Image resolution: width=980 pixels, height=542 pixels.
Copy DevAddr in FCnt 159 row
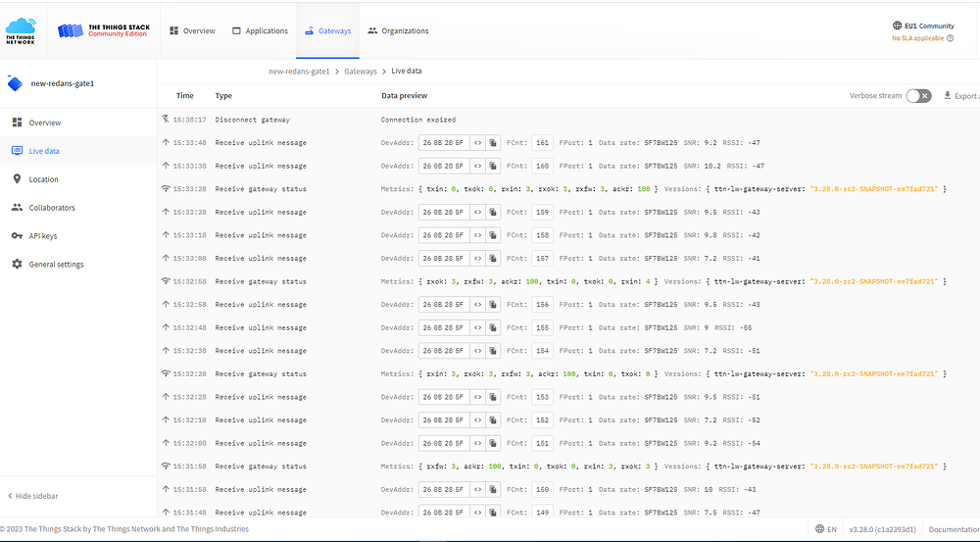coord(493,212)
